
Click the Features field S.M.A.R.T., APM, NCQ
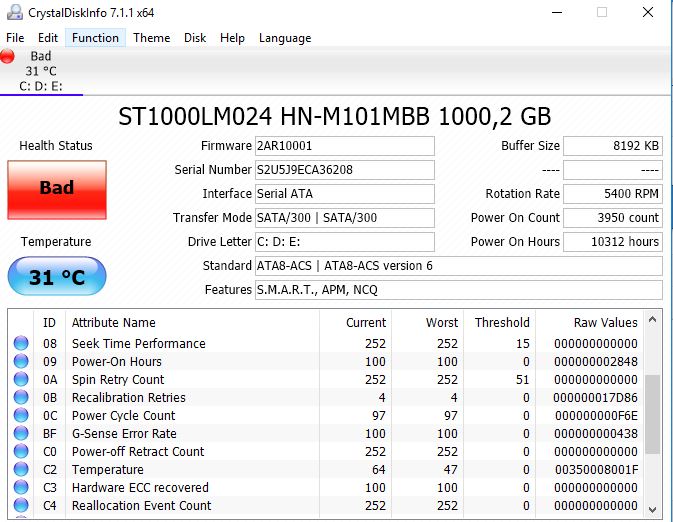[x=459, y=290]
